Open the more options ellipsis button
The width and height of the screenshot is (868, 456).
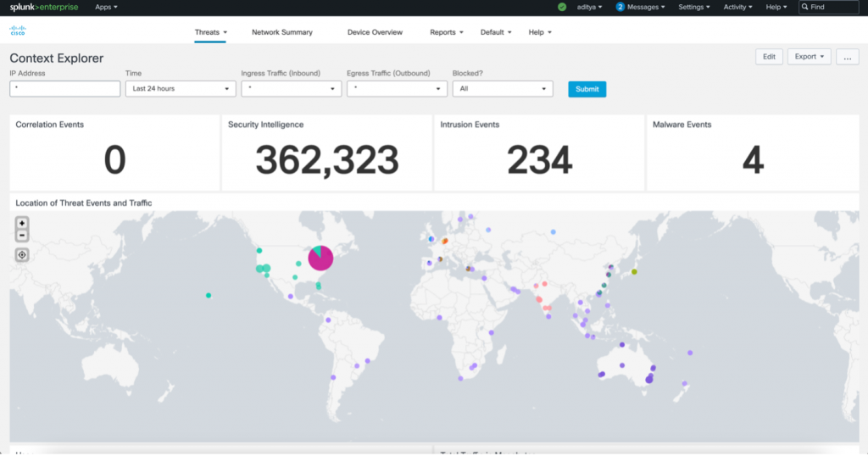tap(848, 57)
